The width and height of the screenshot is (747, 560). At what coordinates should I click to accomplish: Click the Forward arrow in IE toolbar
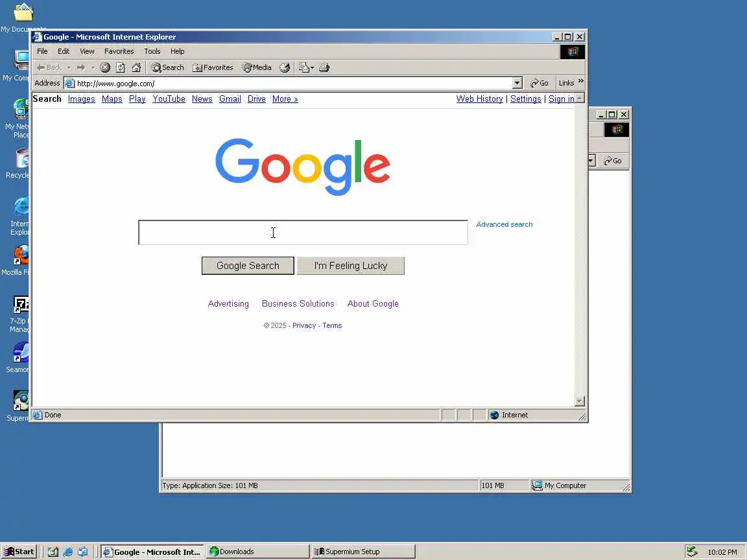click(81, 67)
